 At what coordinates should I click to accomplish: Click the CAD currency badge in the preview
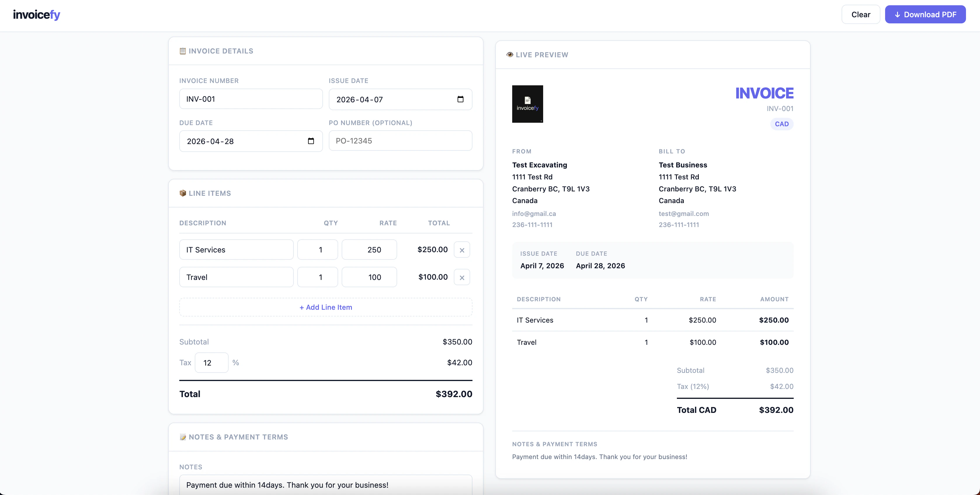point(781,124)
